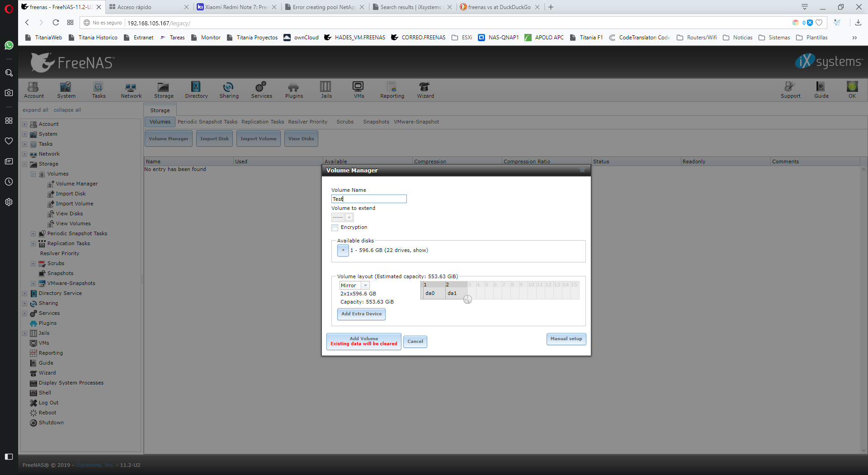868x475 pixels.
Task: Select Shell in the tree
Action: click(x=45, y=393)
